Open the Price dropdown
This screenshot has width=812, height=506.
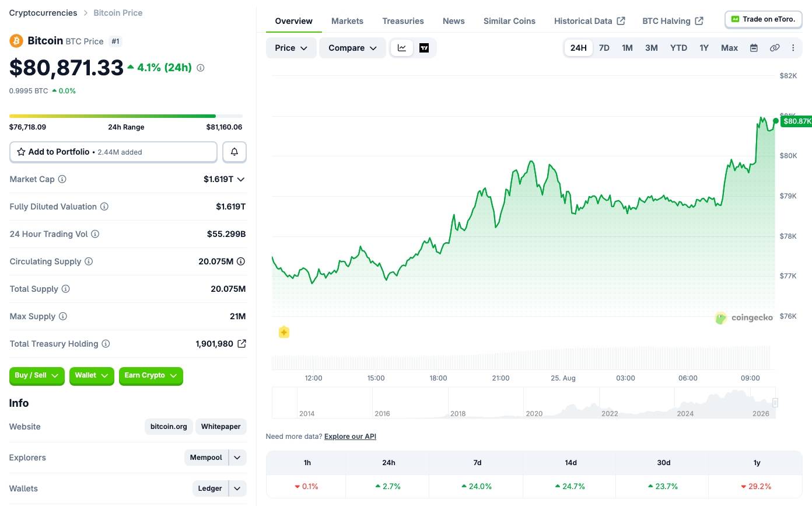click(291, 48)
